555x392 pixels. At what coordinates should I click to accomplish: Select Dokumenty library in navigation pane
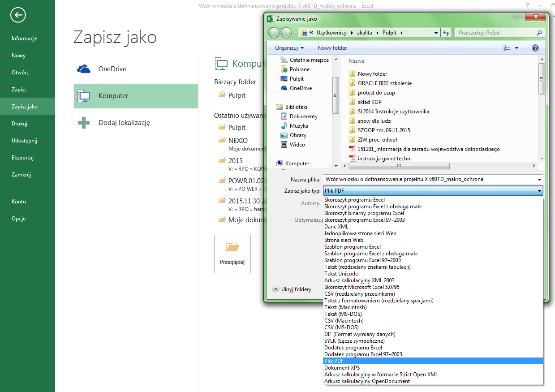click(x=299, y=116)
